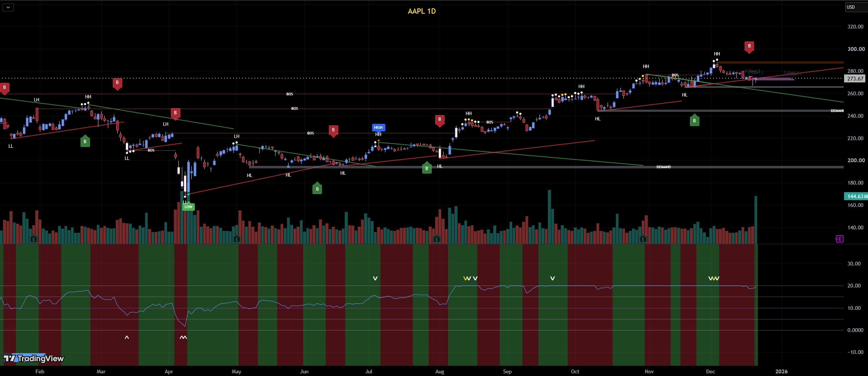868x376 pixels.
Task: Select the red B marker above December high
Action: click(x=749, y=46)
